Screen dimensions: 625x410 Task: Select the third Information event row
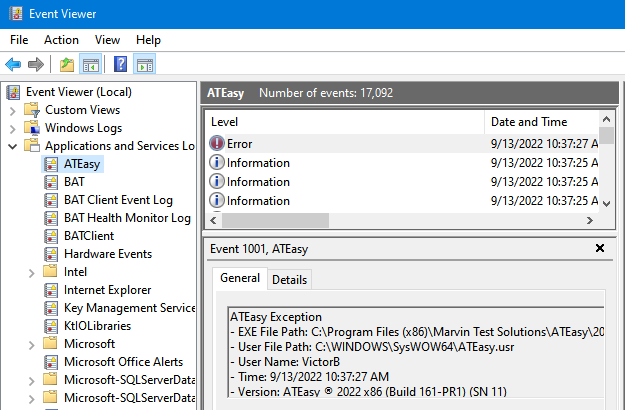pyautogui.click(x=403, y=201)
